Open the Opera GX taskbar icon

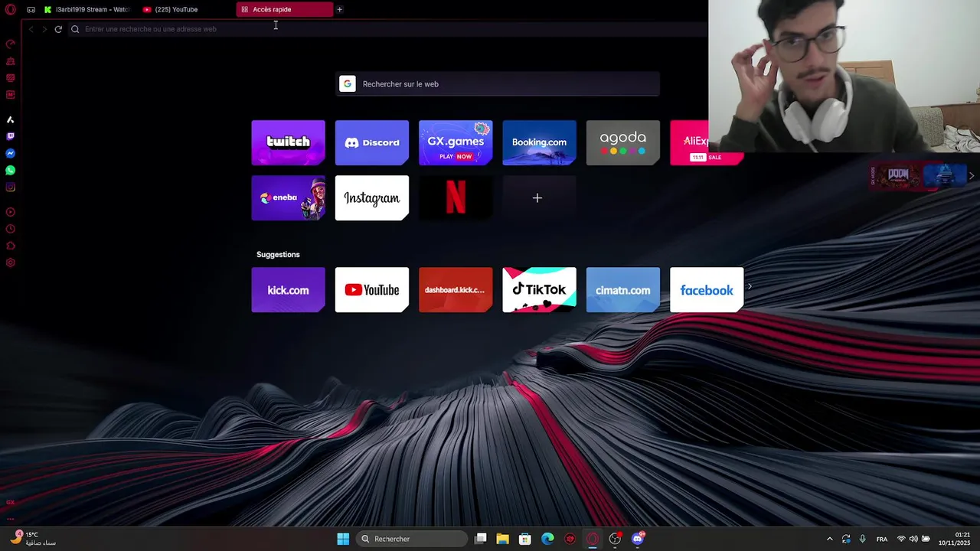tap(593, 539)
